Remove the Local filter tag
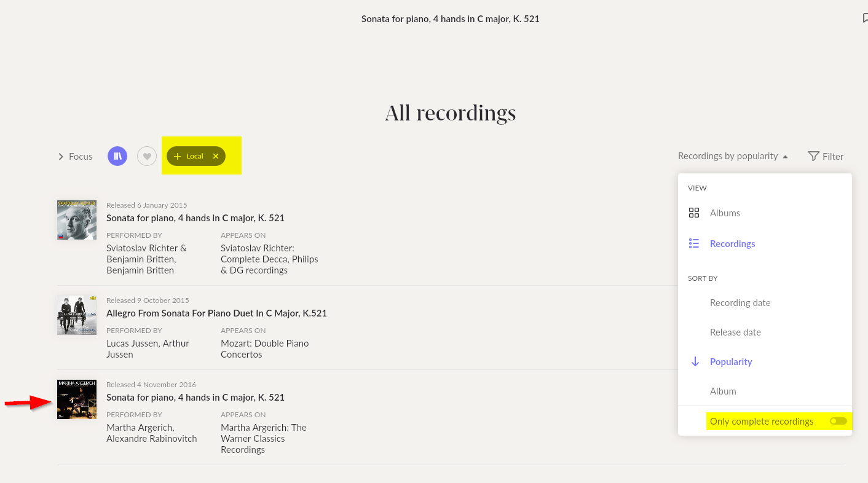Image resolution: width=868 pixels, height=483 pixels. [x=216, y=156]
